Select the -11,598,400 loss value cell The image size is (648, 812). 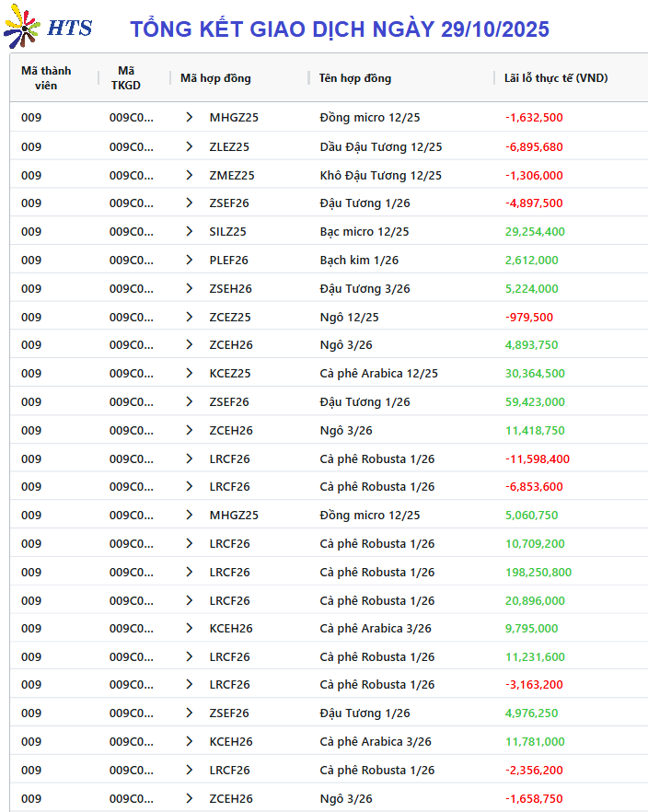[x=537, y=458]
